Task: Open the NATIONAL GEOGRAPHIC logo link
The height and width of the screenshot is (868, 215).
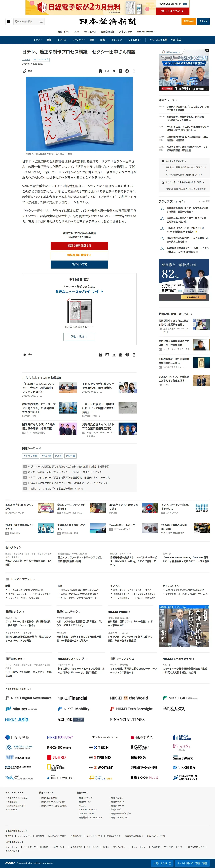Action: (56, 768)
